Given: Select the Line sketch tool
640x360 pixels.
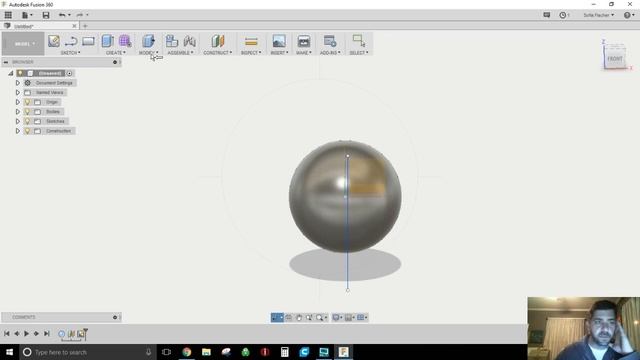Looking at the screenshot, I should 71,41.
